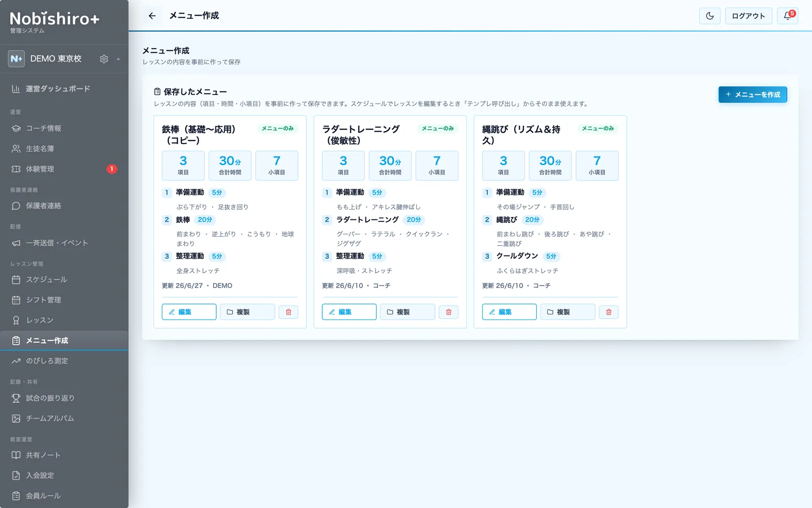The height and width of the screenshot is (508, 812).
Task: Click the 保護者連絡 chat icon
Action: (x=16, y=206)
